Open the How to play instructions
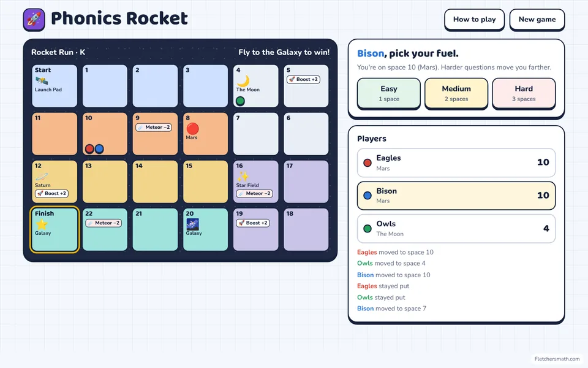 [474, 20]
